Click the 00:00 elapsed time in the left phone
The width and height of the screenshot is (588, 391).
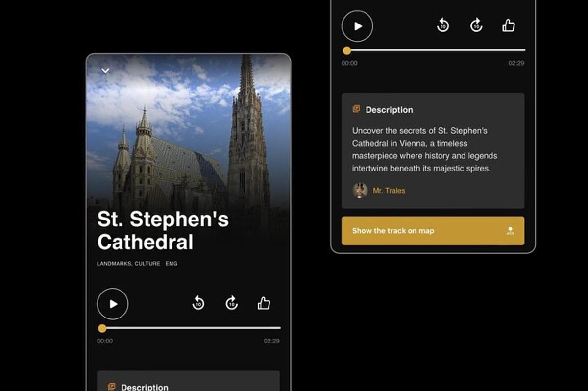(105, 341)
